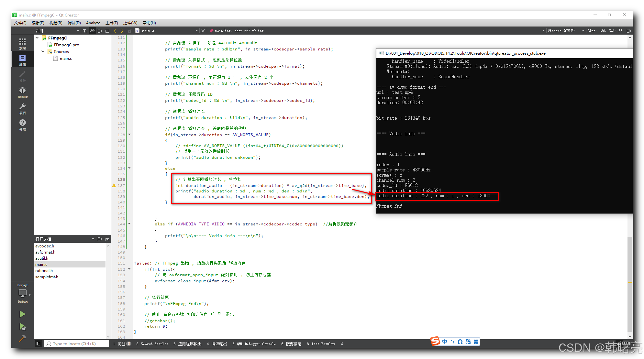This screenshot has width=644, height=359.
Task: Open the Projects (项目) mode wrench
Action: coord(22,108)
